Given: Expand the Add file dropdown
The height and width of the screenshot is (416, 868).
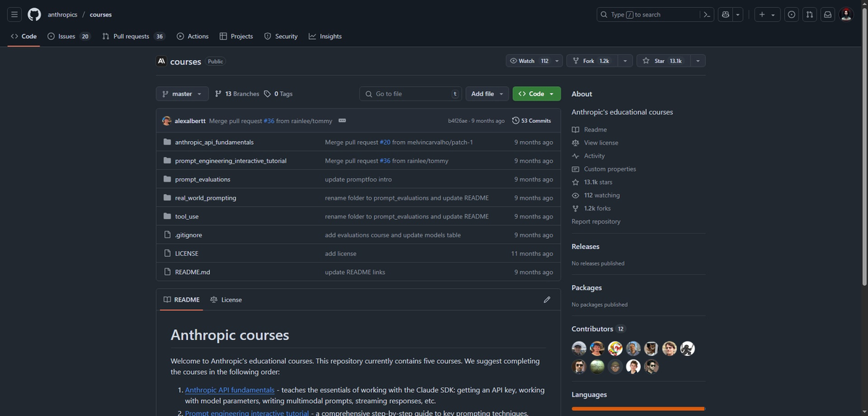Looking at the screenshot, I should point(488,94).
